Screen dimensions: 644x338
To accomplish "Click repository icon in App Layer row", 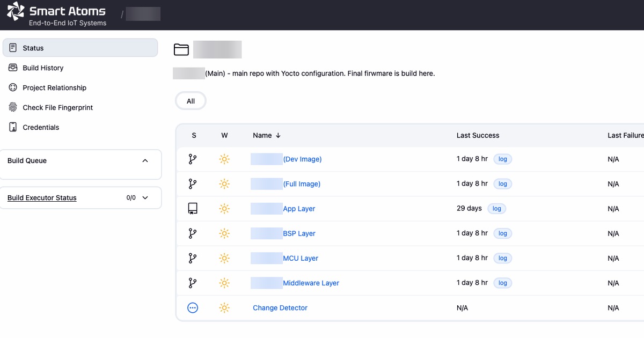I will click(193, 209).
